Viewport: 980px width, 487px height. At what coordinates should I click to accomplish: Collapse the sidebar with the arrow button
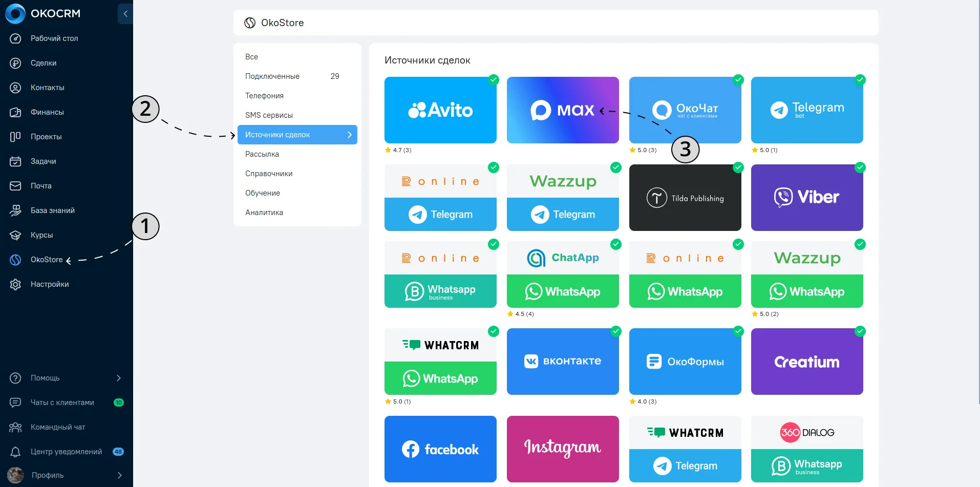[125, 14]
